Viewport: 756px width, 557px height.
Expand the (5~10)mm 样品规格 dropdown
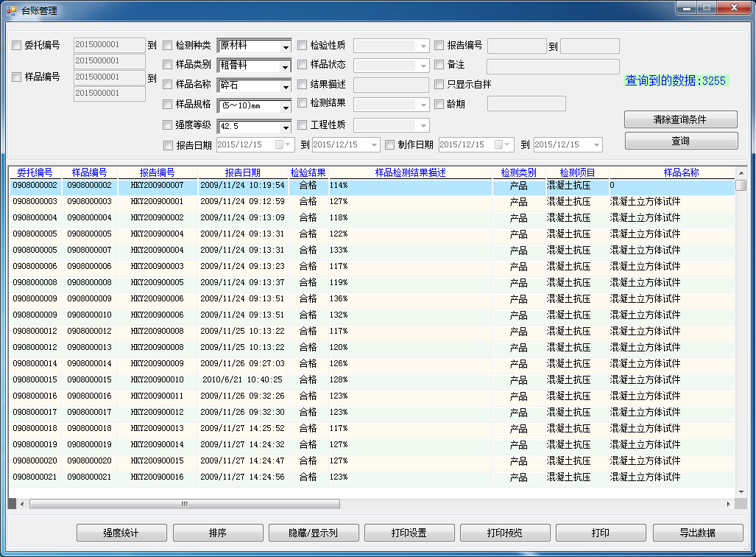point(285,107)
